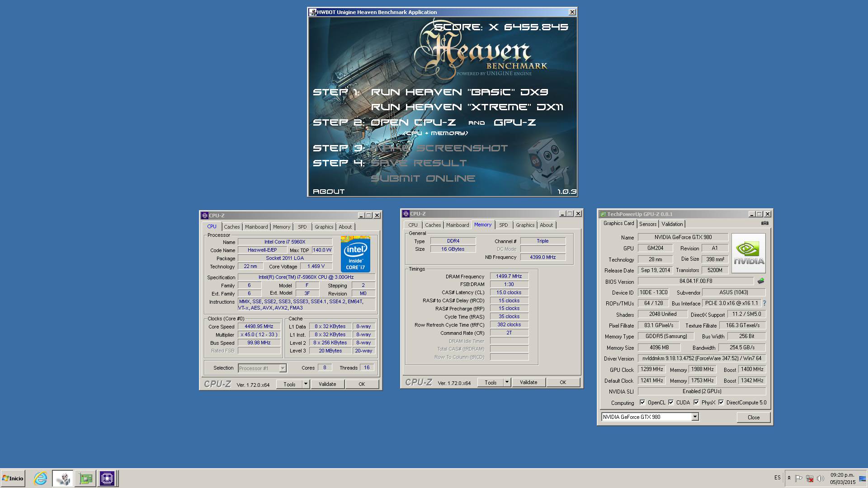Click the taskbar clock and date
This screenshot has height=488, width=868.
point(842,479)
